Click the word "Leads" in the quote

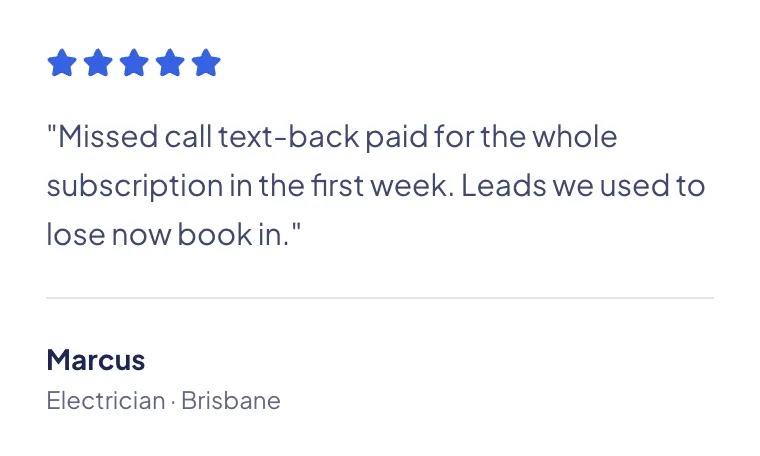click(x=503, y=186)
